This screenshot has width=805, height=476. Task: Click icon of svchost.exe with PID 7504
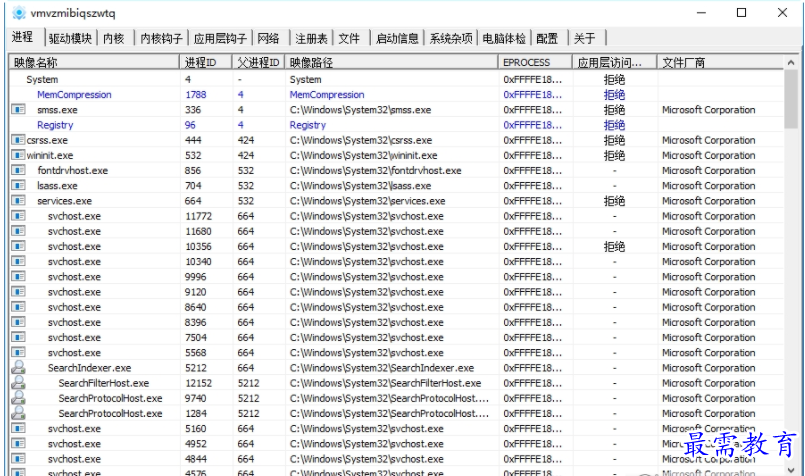click(18, 337)
